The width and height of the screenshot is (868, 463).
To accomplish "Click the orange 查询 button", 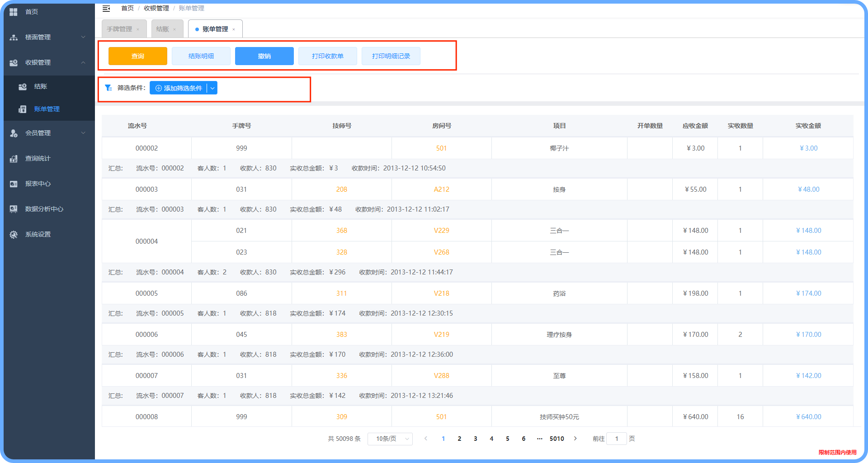I will pyautogui.click(x=138, y=56).
